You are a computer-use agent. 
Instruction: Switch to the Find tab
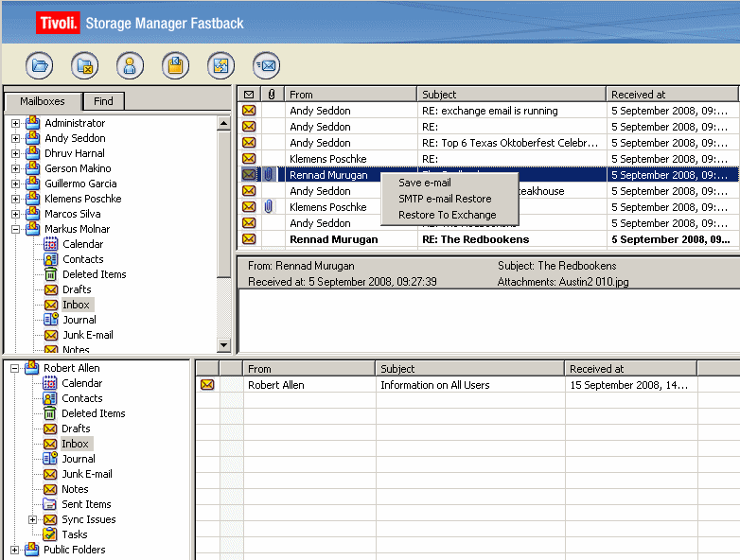(103, 101)
